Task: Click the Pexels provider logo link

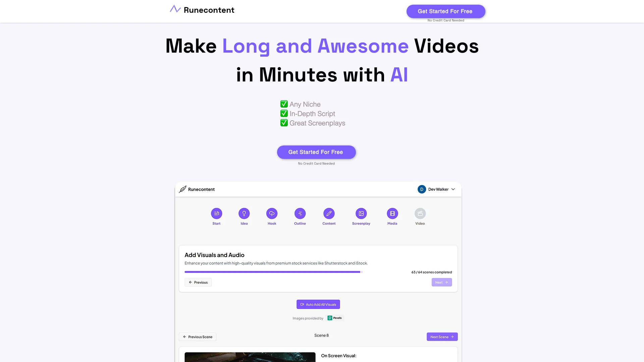Action: (x=334, y=318)
